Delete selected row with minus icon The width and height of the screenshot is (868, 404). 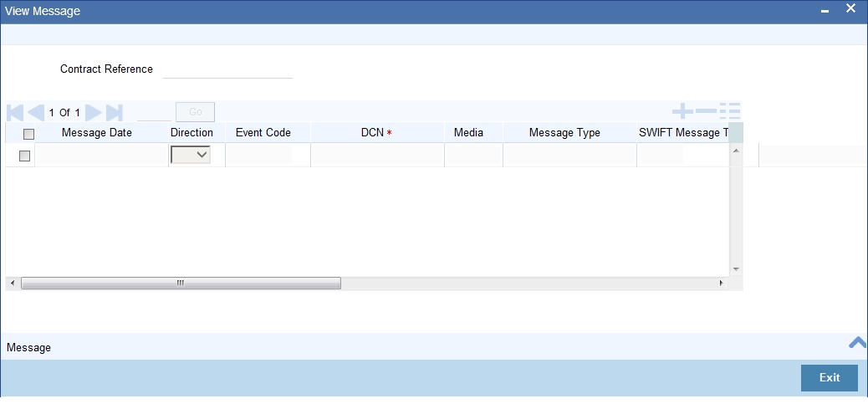tap(706, 110)
